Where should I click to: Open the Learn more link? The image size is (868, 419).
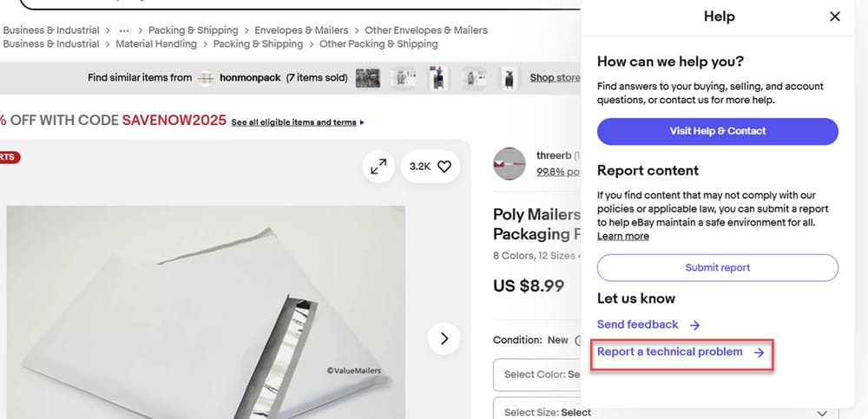coord(622,236)
